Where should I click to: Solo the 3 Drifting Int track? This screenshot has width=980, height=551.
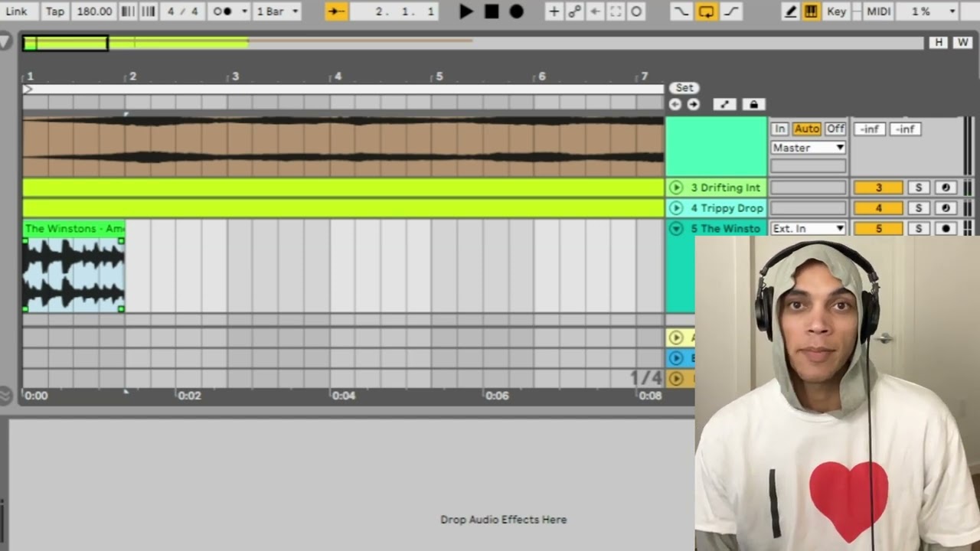918,187
